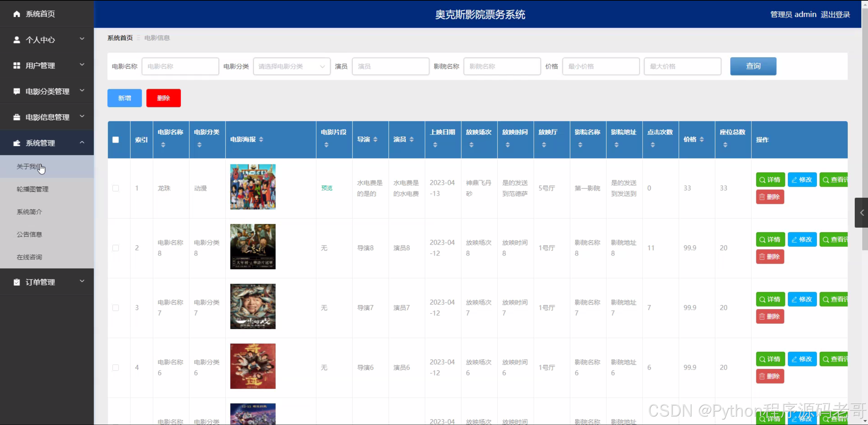The width and height of the screenshot is (868, 425).
Task: Click the red 删除 batch delete button
Action: (x=163, y=98)
